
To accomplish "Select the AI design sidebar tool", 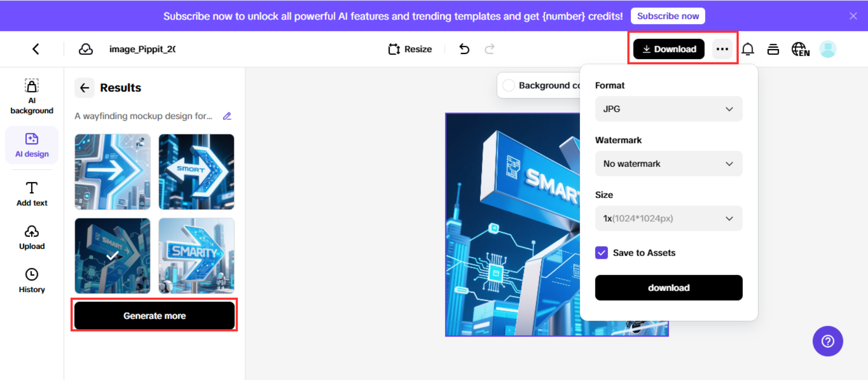I will [32, 145].
